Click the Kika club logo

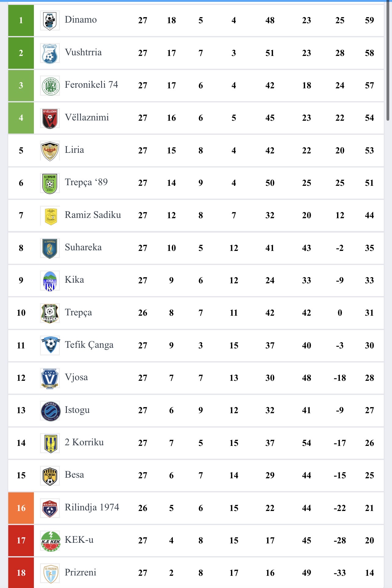click(x=50, y=281)
